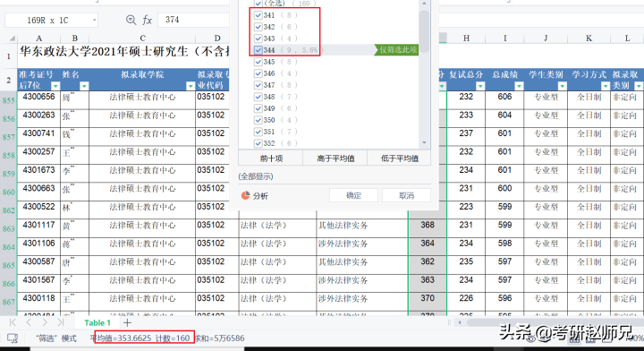644x351 pixels.
Task: Cancel filter with 取消 button
Action: [407, 195]
